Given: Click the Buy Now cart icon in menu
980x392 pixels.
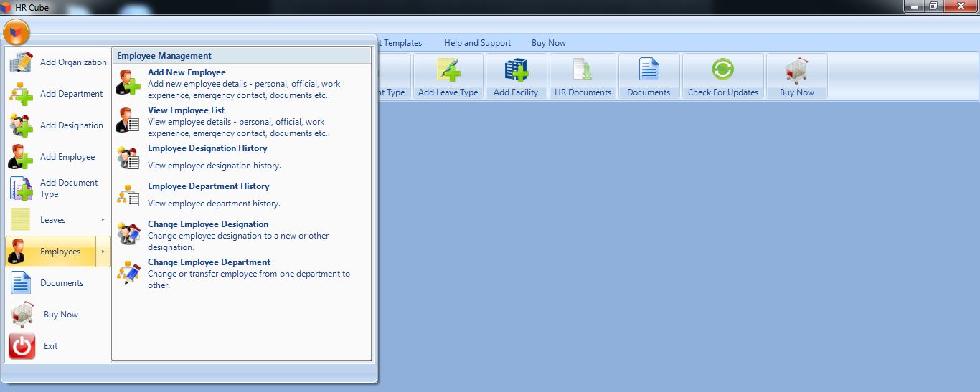Looking at the screenshot, I should coord(22,315).
